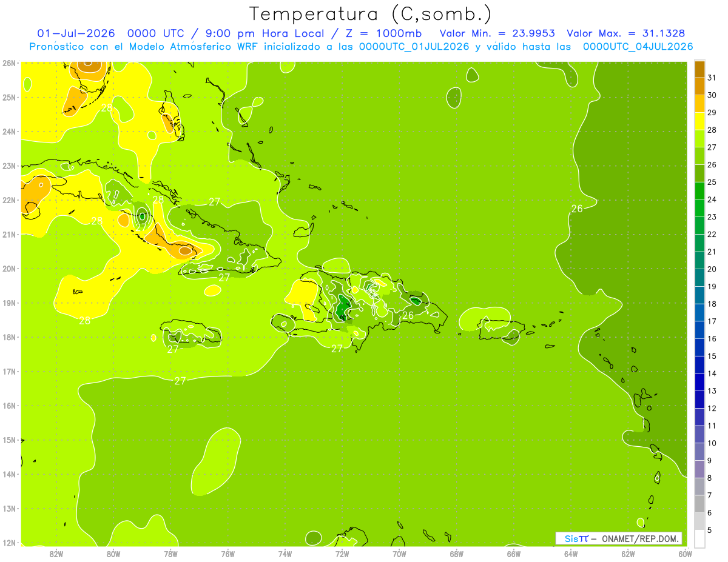The width and height of the screenshot is (728, 562).
Task: Click the Temperatura (C,somb.) title
Action: 370,13
